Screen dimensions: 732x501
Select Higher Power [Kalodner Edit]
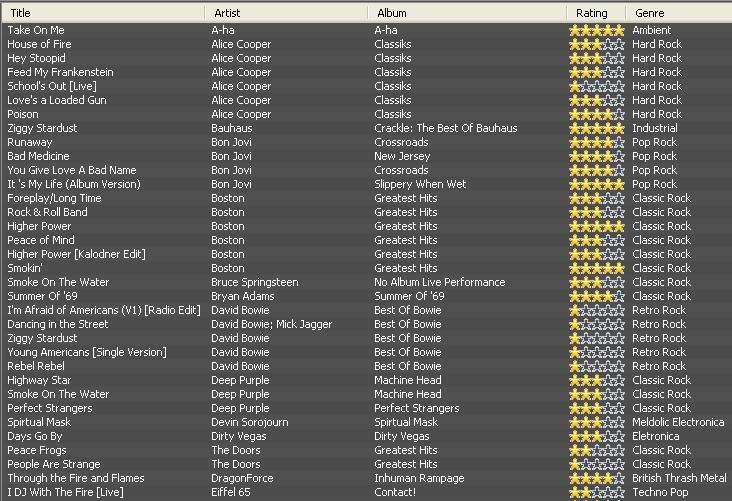click(77, 254)
